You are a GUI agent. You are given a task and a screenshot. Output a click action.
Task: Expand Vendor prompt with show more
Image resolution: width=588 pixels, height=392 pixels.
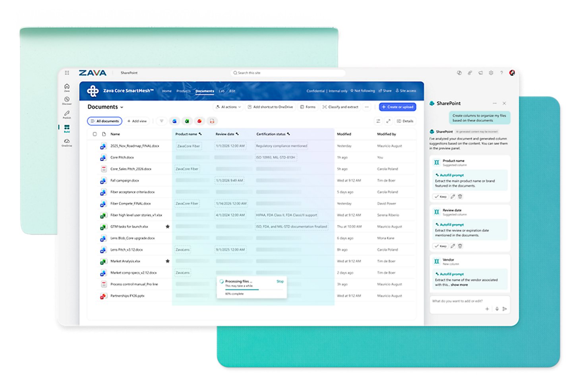click(459, 285)
